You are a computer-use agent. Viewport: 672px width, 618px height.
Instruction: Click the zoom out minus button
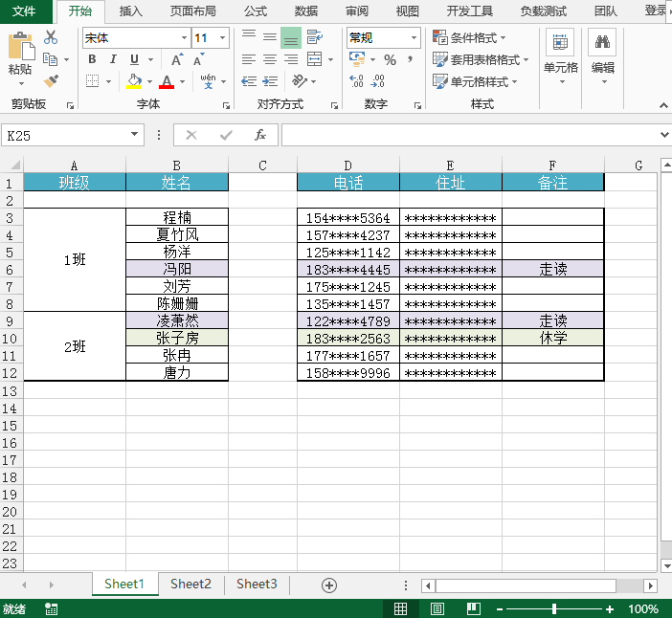point(500,609)
